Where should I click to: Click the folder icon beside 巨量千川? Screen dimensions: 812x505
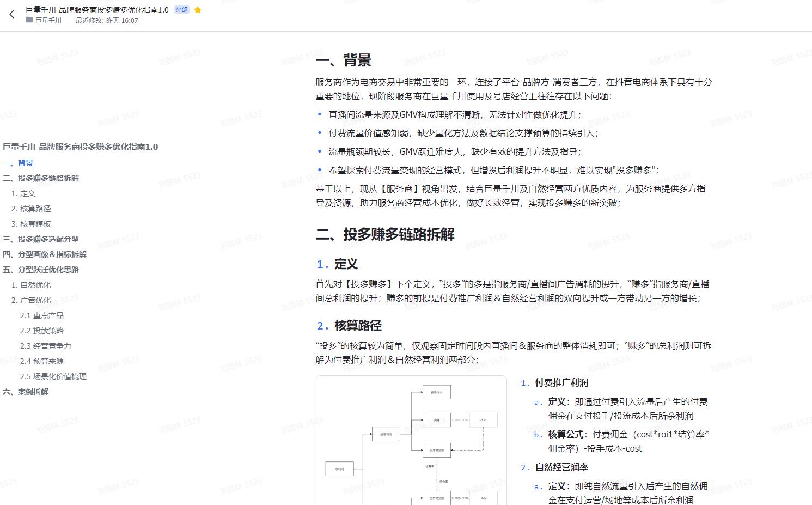[x=28, y=20]
